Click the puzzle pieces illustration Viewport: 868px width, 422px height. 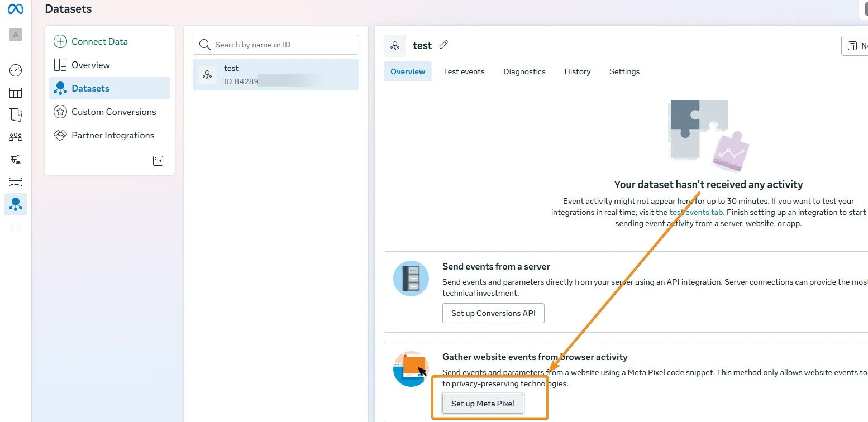click(x=708, y=136)
